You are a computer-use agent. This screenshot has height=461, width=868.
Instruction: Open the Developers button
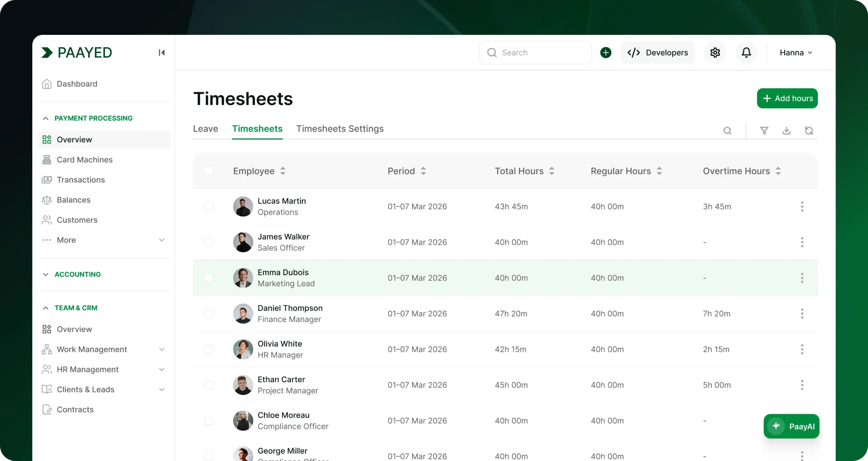click(657, 53)
